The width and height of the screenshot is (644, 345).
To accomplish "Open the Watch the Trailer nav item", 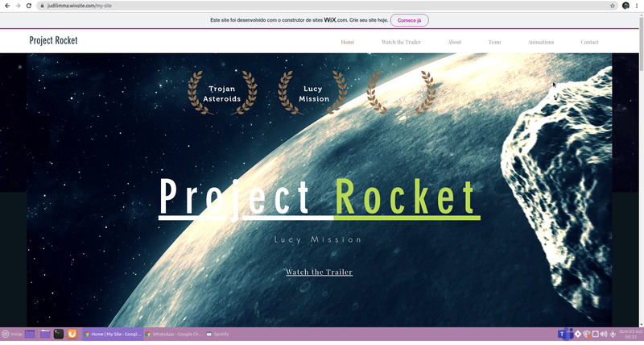I will coord(401,42).
